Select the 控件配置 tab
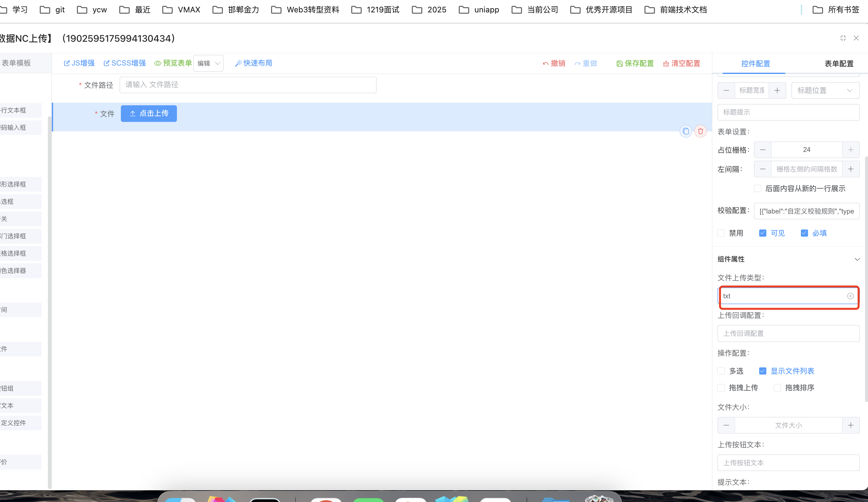 (x=755, y=64)
